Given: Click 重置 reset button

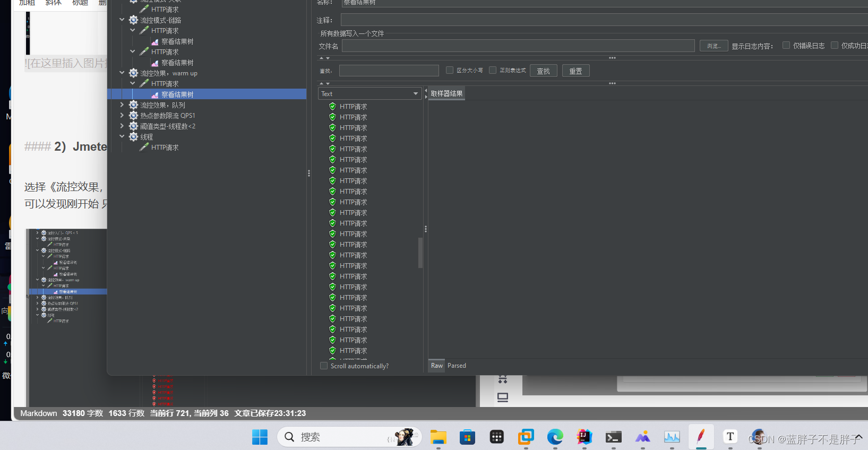Looking at the screenshot, I should pos(576,71).
